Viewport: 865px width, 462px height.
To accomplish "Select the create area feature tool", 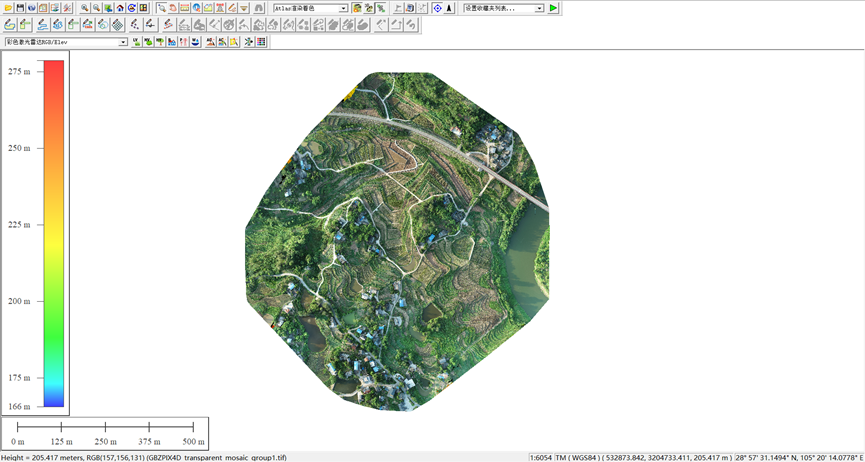I will coord(9,25).
